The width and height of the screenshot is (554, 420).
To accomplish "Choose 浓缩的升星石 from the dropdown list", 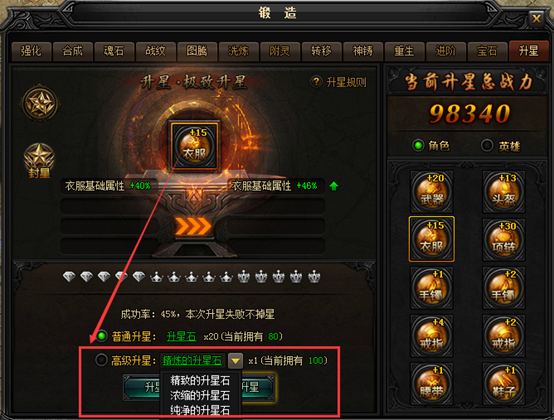I will (200, 395).
